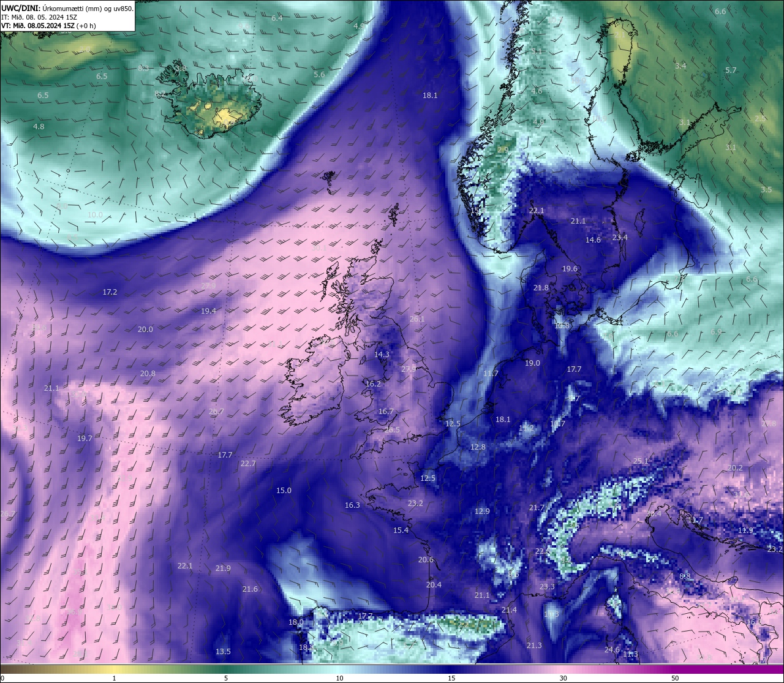Click the 21.8 value near Denmark
Viewport: 784px width, 683px height.
click(x=541, y=288)
